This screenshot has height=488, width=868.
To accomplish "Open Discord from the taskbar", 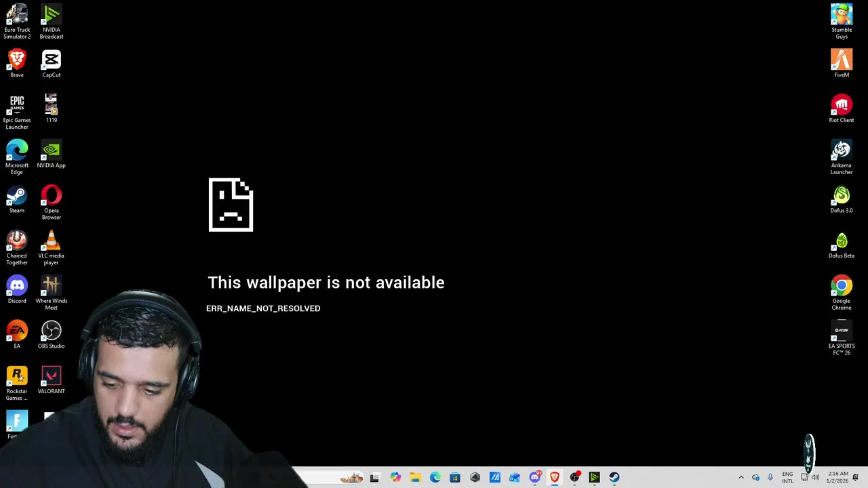I will (x=535, y=477).
